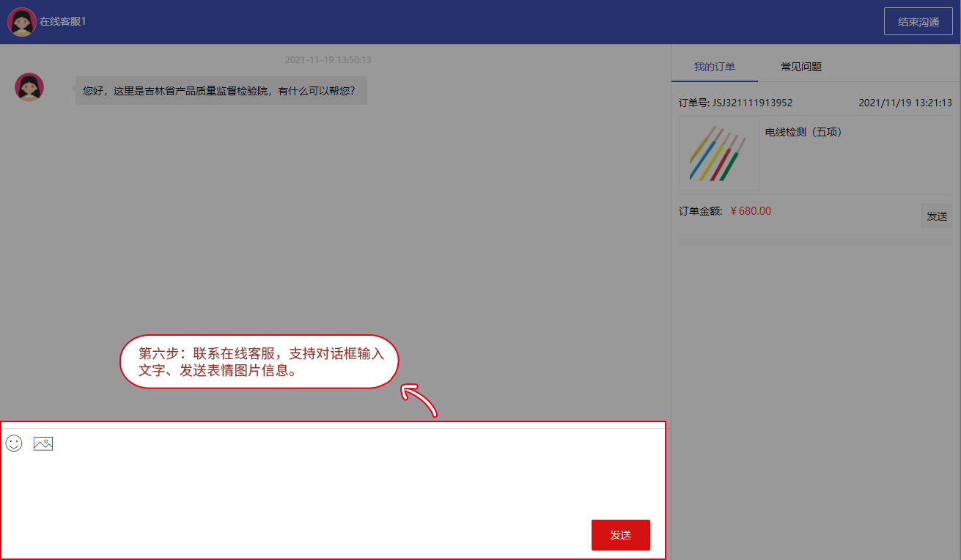Click the agent avatar beside the greeting
This screenshot has width=961, height=560.
29,87
